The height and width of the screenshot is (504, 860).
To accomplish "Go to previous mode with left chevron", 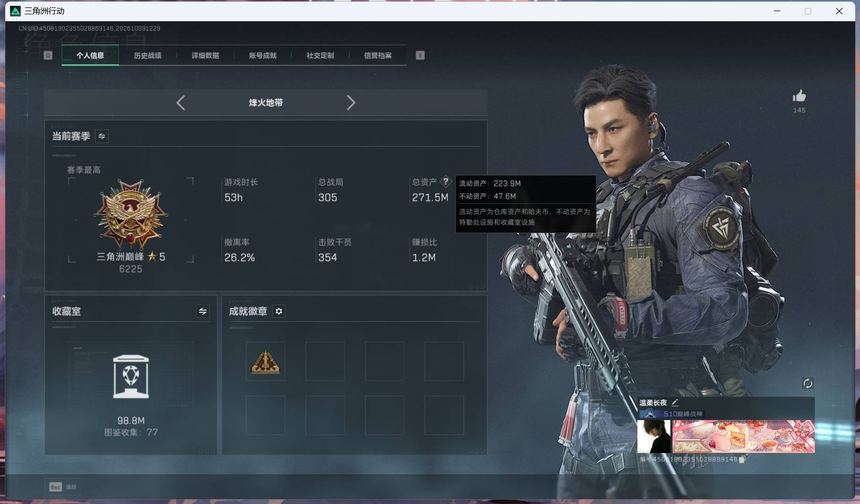I will pyautogui.click(x=181, y=102).
